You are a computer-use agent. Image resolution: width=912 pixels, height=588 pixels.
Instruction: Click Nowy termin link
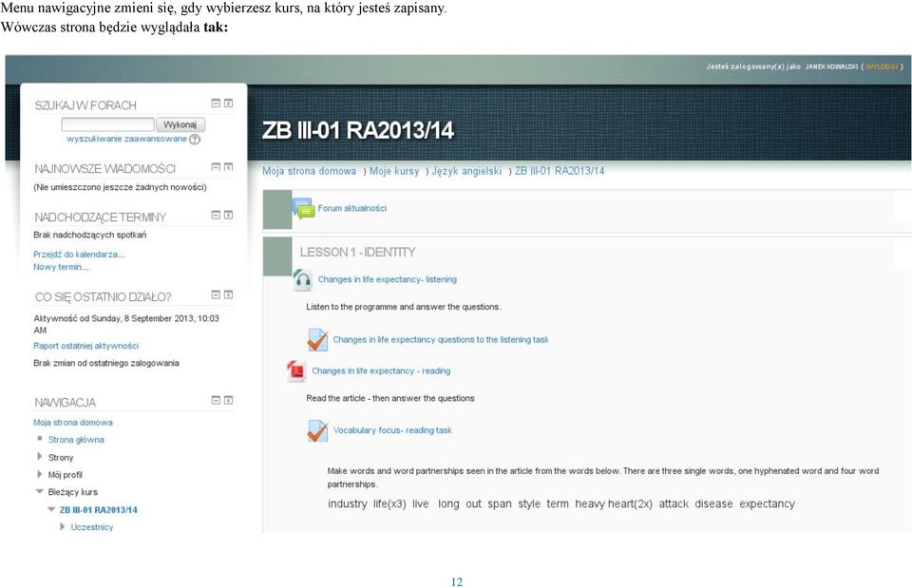tap(61, 267)
